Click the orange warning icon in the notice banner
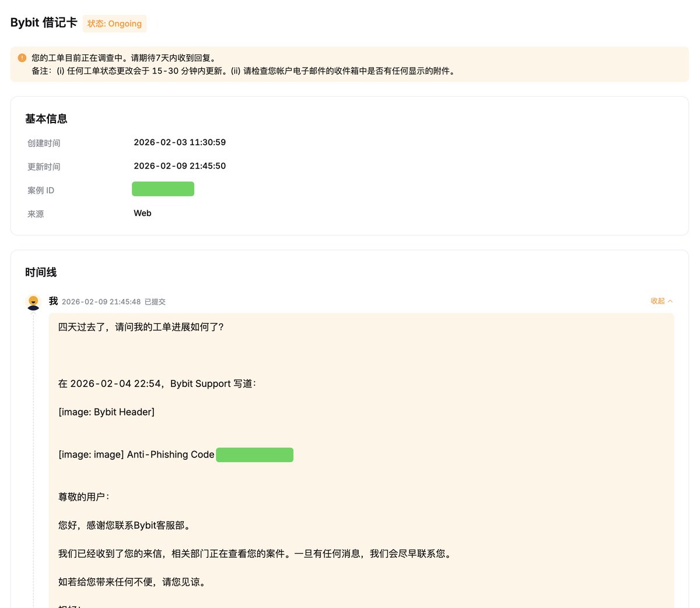 click(22, 58)
